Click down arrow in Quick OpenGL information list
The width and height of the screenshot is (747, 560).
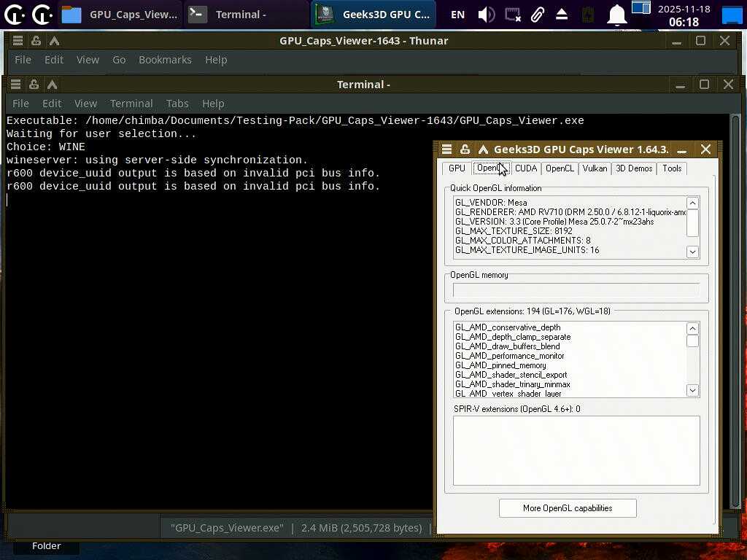tap(693, 252)
